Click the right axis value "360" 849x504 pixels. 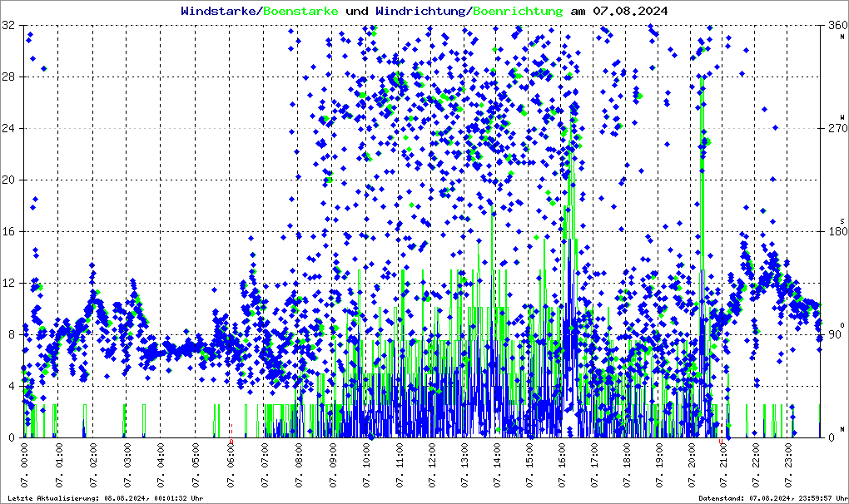click(837, 26)
